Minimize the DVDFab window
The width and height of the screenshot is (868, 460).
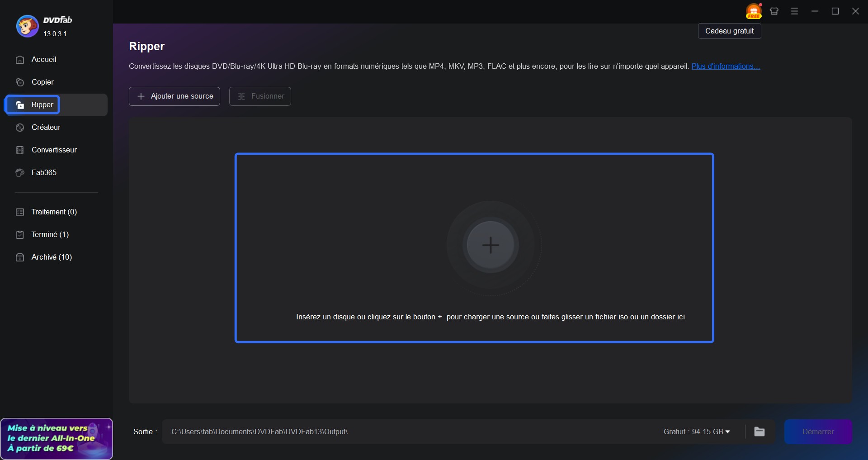[x=815, y=11]
